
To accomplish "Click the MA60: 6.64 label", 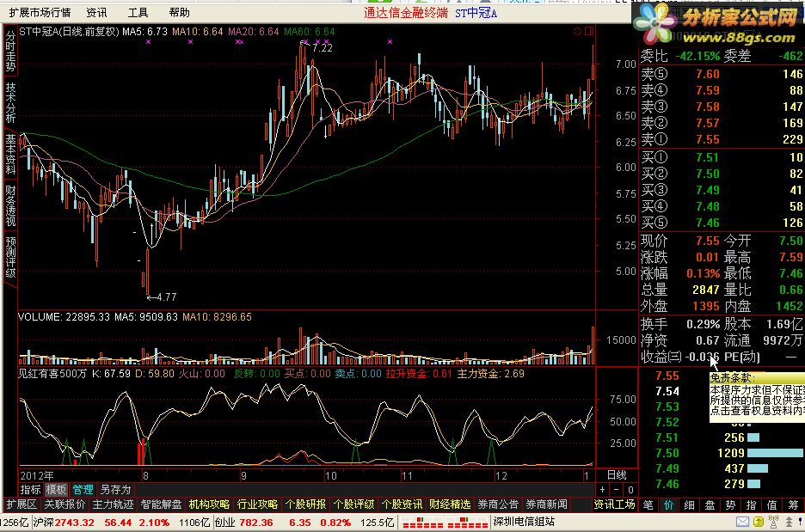I will click(309, 32).
